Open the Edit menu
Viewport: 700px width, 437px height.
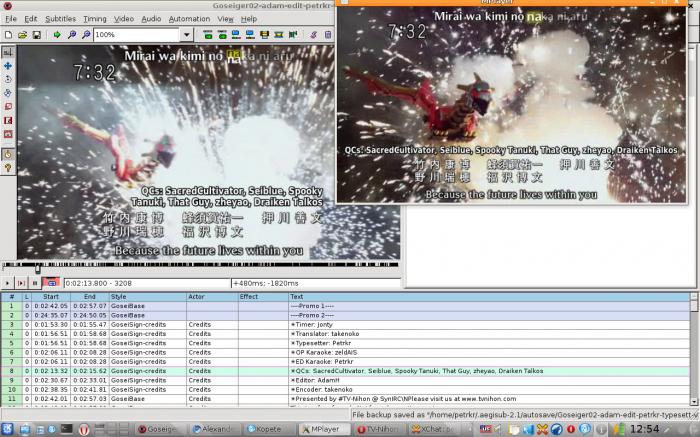coord(30,19)
